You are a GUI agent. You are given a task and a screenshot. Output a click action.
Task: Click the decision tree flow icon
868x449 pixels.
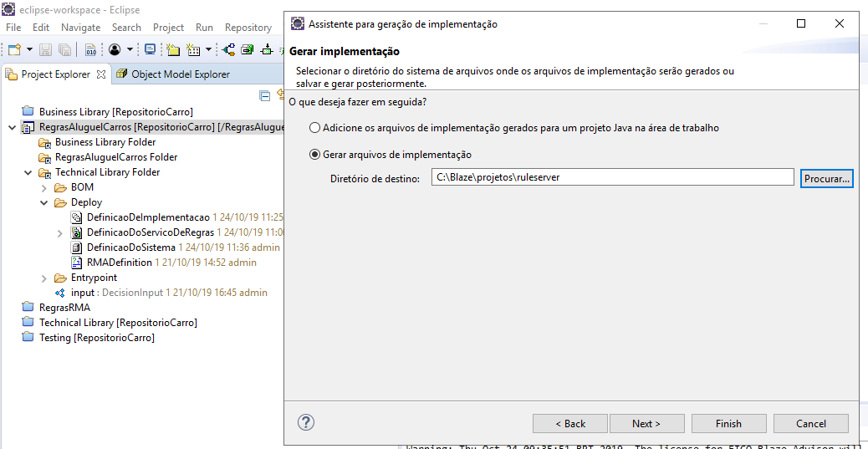pos(228,49)
